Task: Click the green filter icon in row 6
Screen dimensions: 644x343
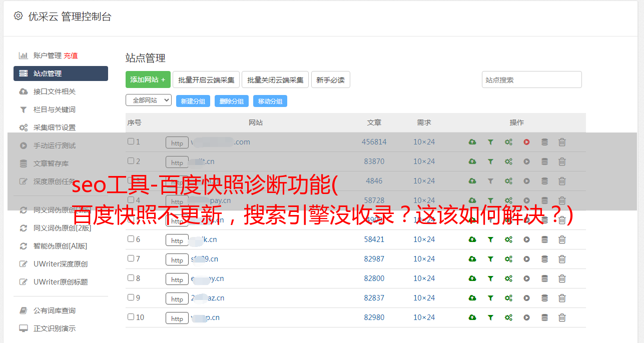Action: (490, 239)
